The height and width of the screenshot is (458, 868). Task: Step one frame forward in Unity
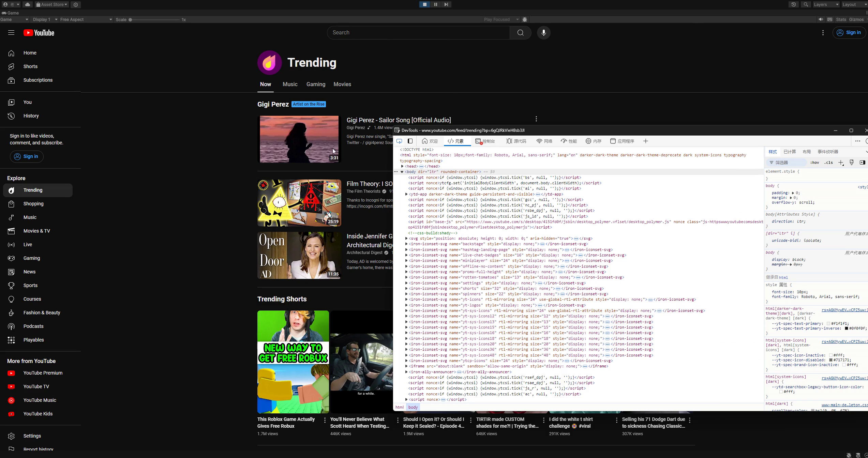coord(446,4)
